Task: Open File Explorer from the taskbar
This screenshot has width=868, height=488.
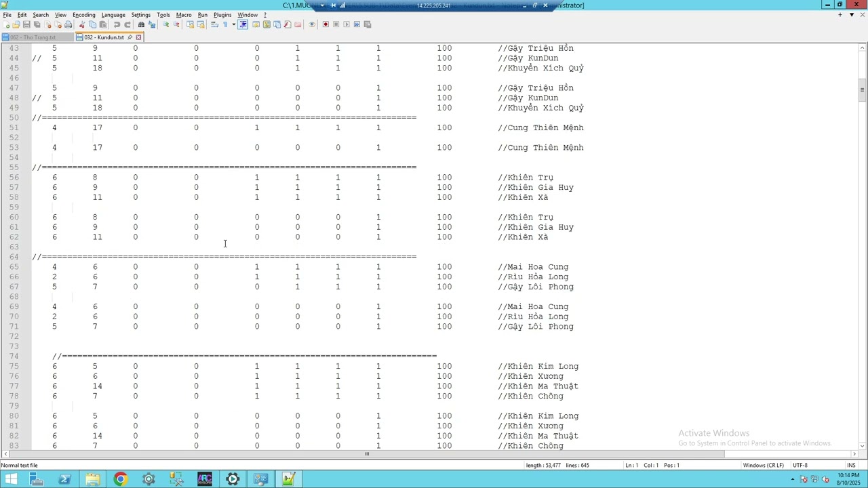Action: tap(92, 480)
